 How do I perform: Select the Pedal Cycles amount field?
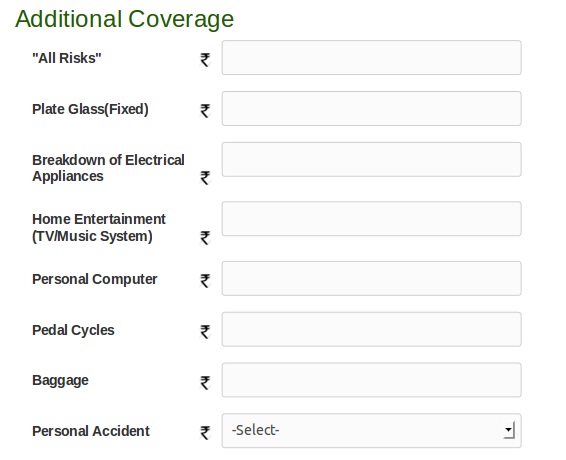coord(371,329)
